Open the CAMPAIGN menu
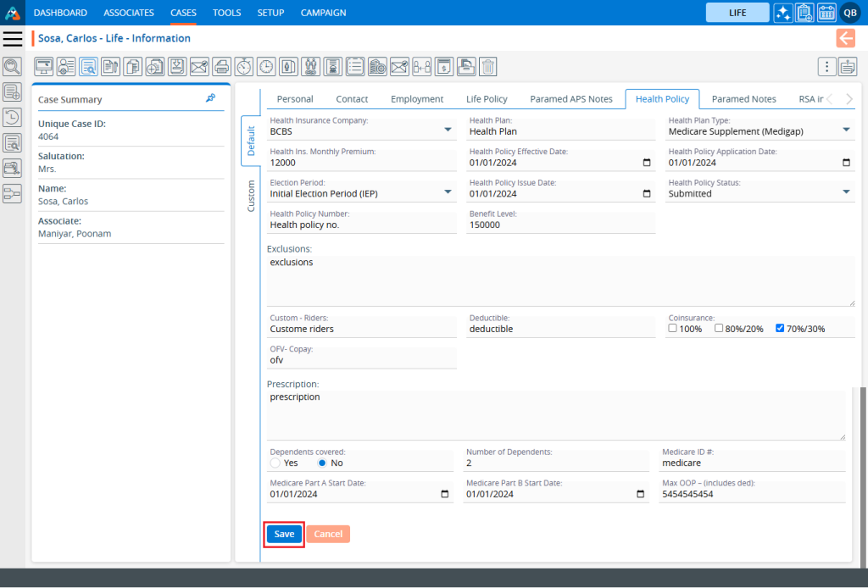Image resolution: width=868 pixels, height=588 pixels. [323, 13]
